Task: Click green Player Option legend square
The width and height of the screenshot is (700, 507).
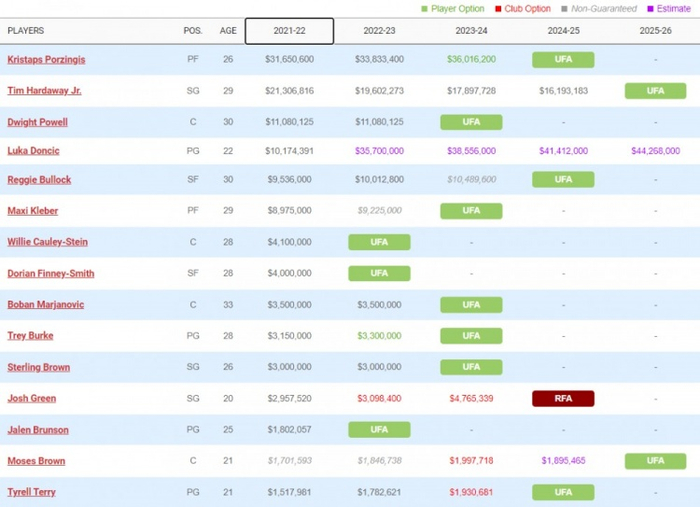Action: pos(425,9)
